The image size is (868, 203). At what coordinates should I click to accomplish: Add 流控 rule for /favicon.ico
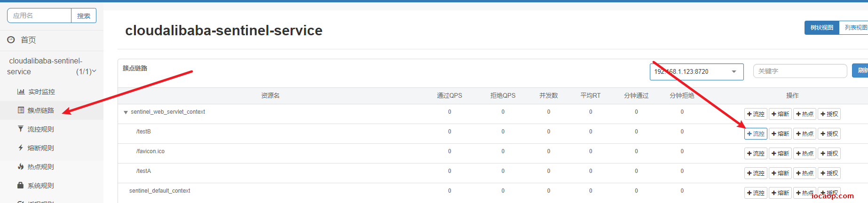coord(756,154)
